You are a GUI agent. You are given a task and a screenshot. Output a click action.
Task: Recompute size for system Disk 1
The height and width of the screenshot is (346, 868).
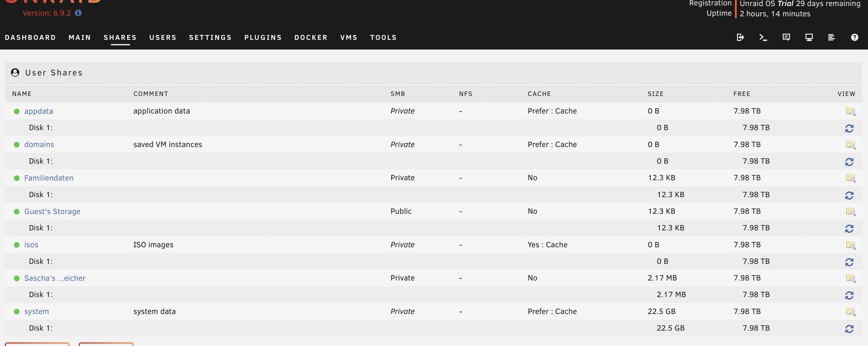pos(849,328)
